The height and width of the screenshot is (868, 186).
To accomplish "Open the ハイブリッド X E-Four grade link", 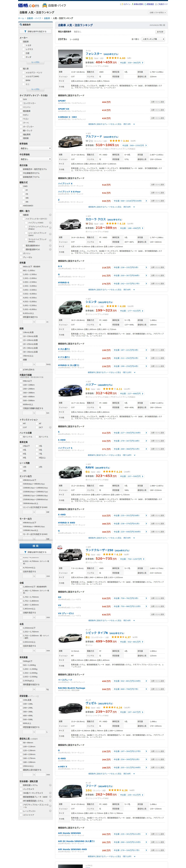I will coord(69,191).
